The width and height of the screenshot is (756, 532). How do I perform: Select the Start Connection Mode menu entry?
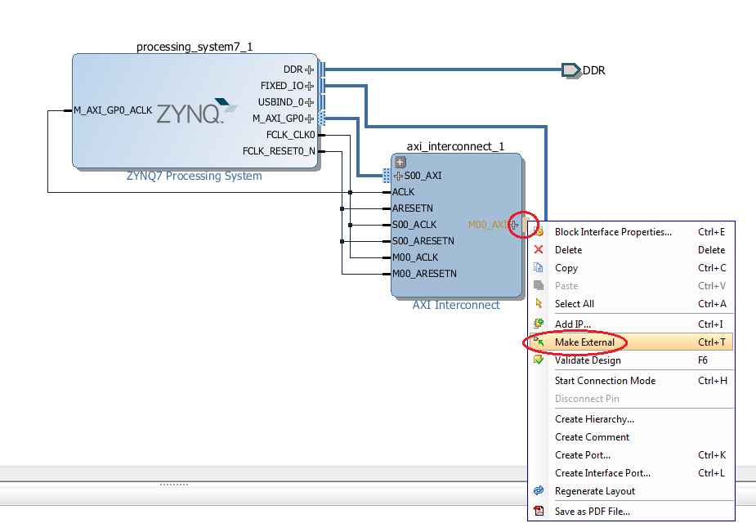pos(605,380)
